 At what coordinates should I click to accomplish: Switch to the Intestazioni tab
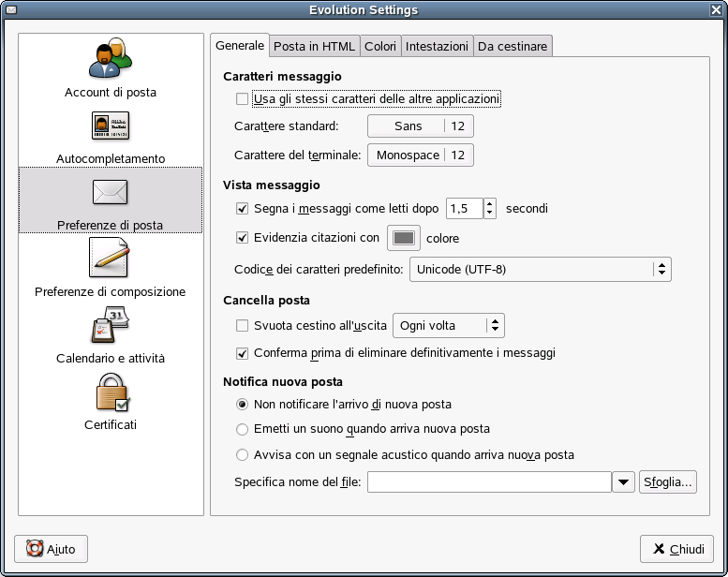click(x=437, y=47)
